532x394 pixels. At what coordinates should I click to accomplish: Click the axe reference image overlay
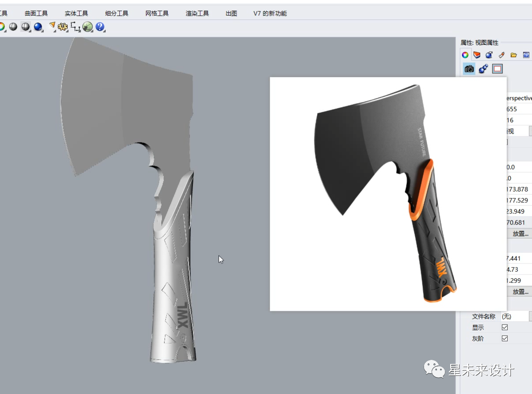[x=388, y=194]
